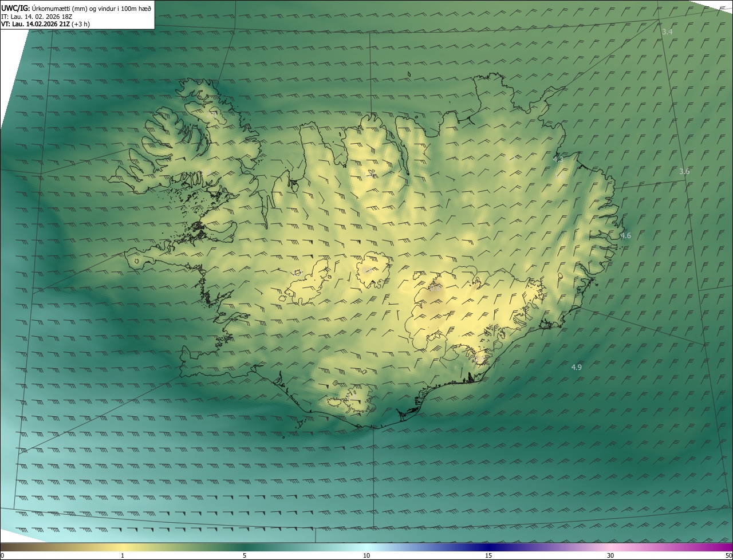This screenshot has height=560, width=733.
Task: Select the 4.3 value label near the northeast coast
Action: coord(558,159)
